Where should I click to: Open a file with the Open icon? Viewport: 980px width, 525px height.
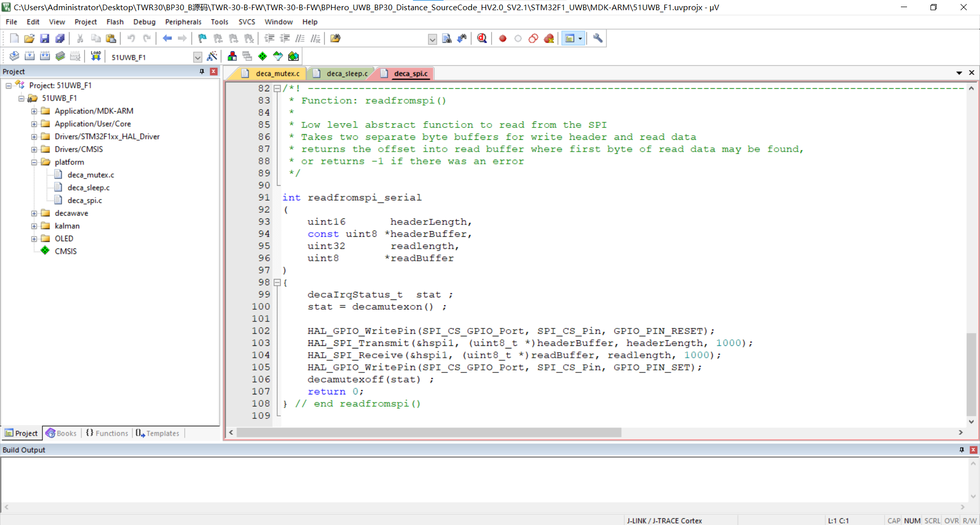[x=29, y=38]
